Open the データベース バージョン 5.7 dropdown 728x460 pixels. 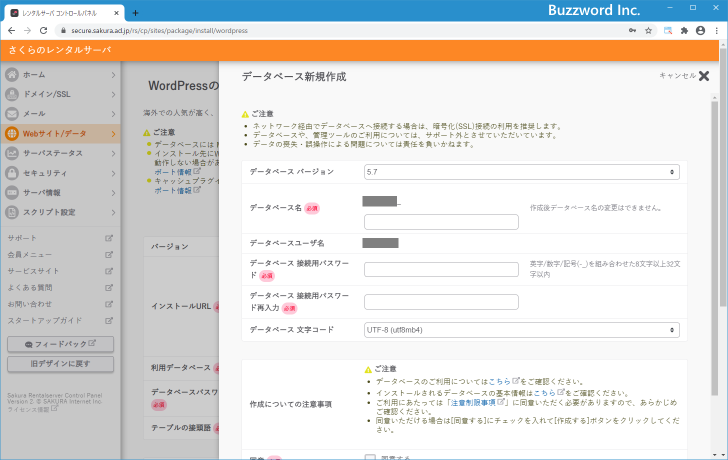coord(522,172)
